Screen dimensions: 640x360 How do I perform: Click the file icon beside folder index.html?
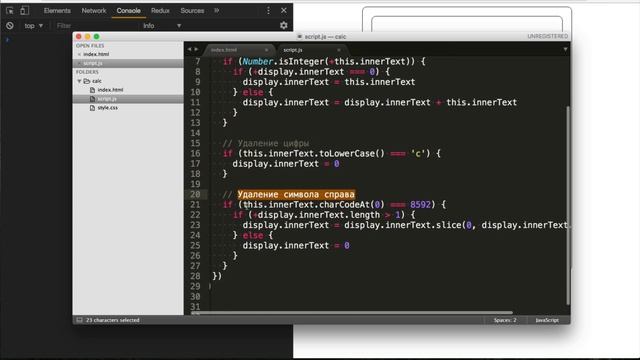click(92, 90)
